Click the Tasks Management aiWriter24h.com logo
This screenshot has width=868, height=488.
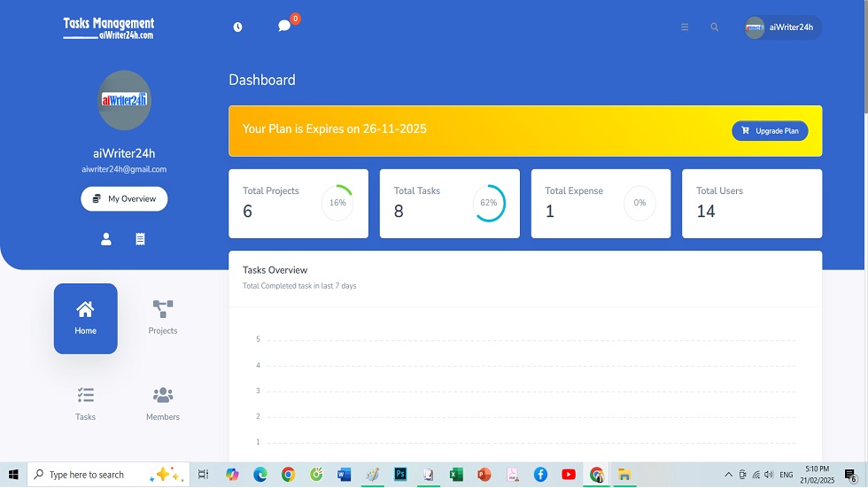point(109,28)
